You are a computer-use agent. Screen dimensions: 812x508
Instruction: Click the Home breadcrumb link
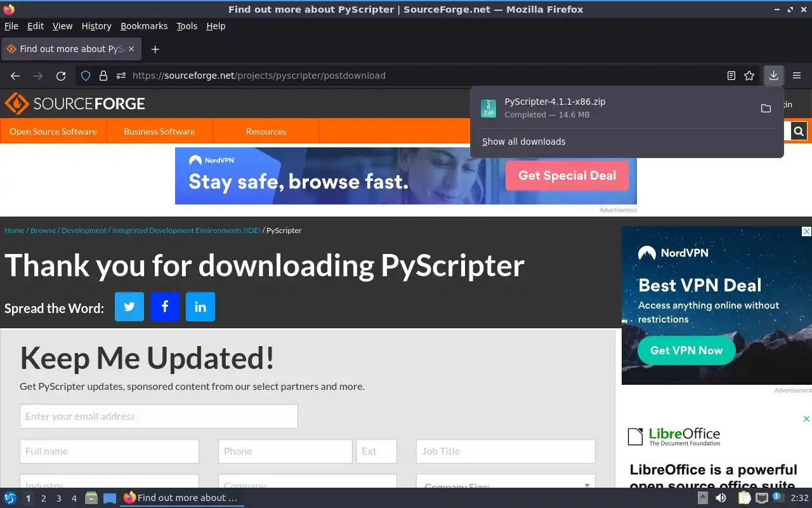click(x=14, y=231)
